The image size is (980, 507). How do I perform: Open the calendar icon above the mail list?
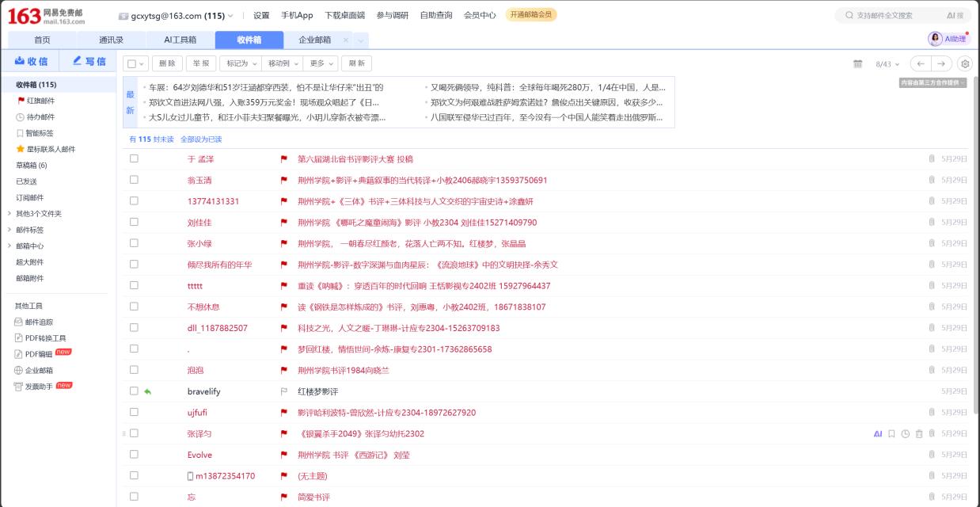click(857, 63)
